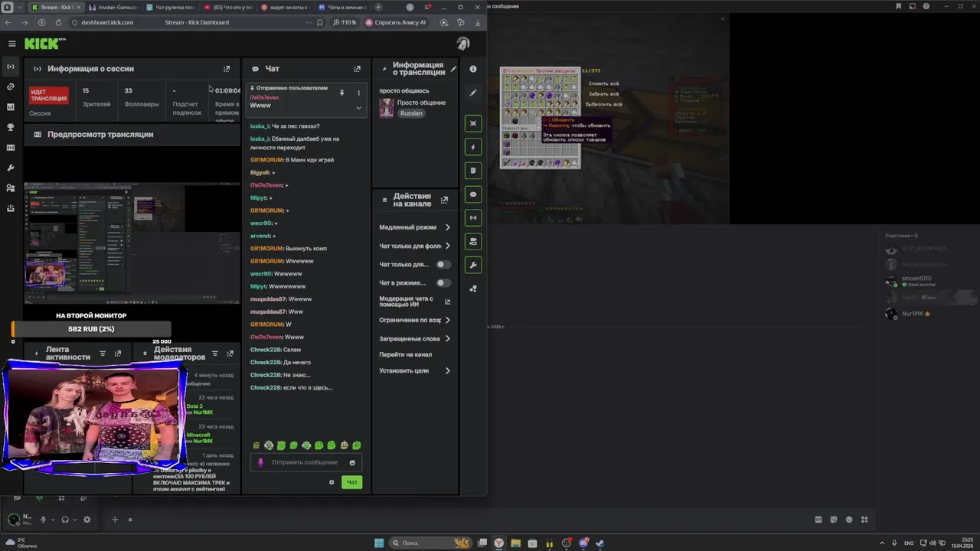
Task: Toggle the 'Чат в режиме...' switch
Action: (443, 283)
